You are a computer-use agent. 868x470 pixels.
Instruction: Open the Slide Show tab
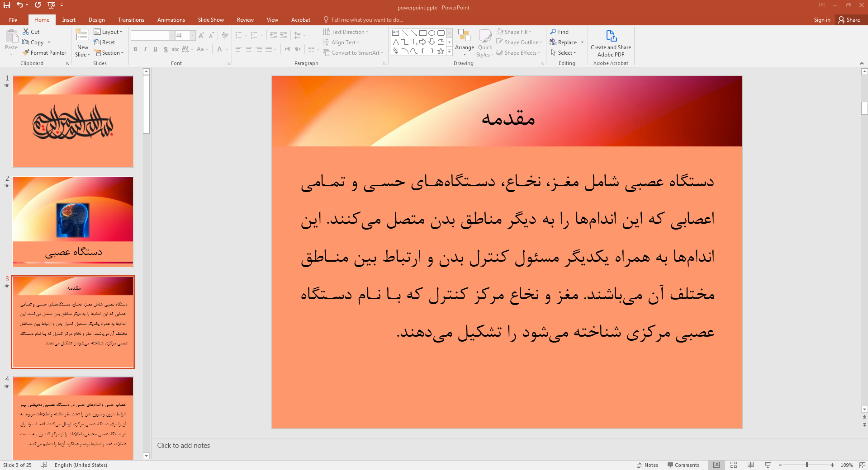click(x=211, y=20)
